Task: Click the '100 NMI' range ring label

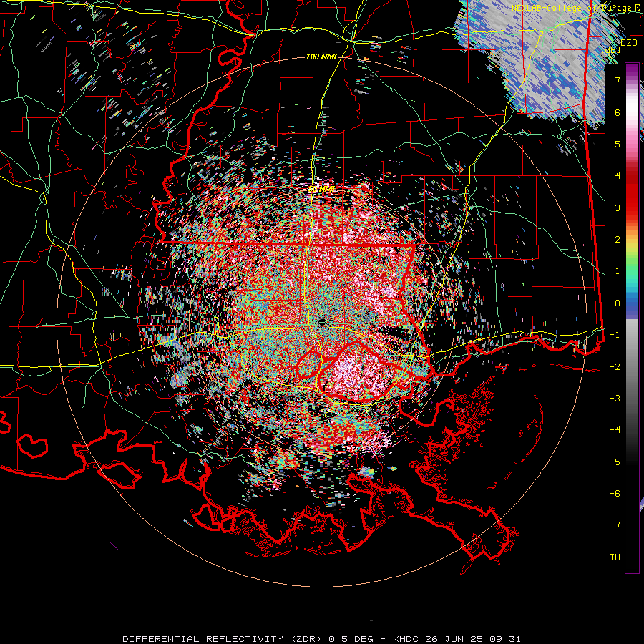Action: point(321,57)
